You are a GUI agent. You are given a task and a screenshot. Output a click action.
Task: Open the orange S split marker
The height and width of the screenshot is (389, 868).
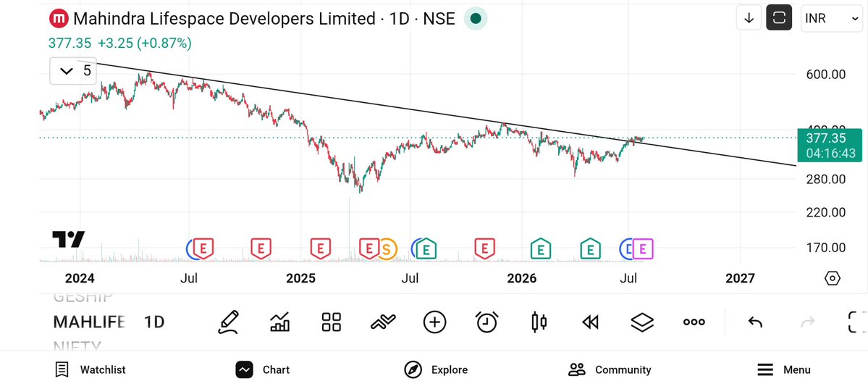tap(387, 249)
